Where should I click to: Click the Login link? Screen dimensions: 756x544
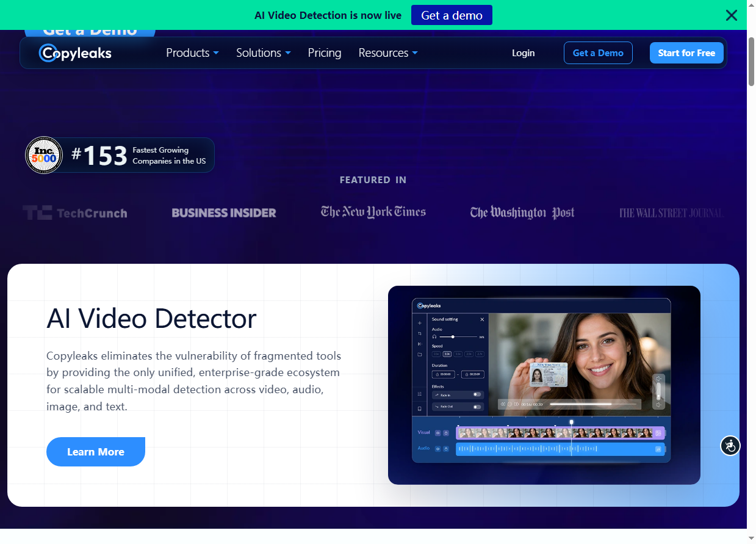pyautogui.click(x=524, y=53)
